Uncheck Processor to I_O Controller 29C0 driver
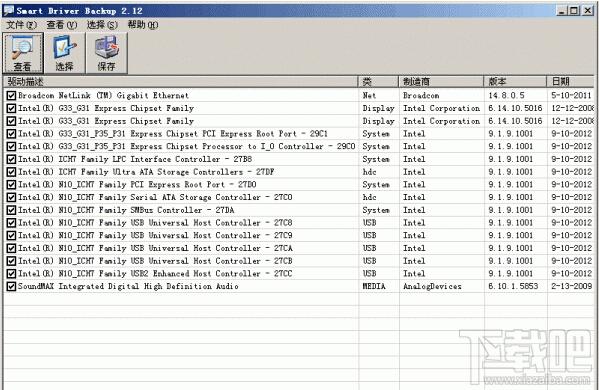 click(11, 146)
